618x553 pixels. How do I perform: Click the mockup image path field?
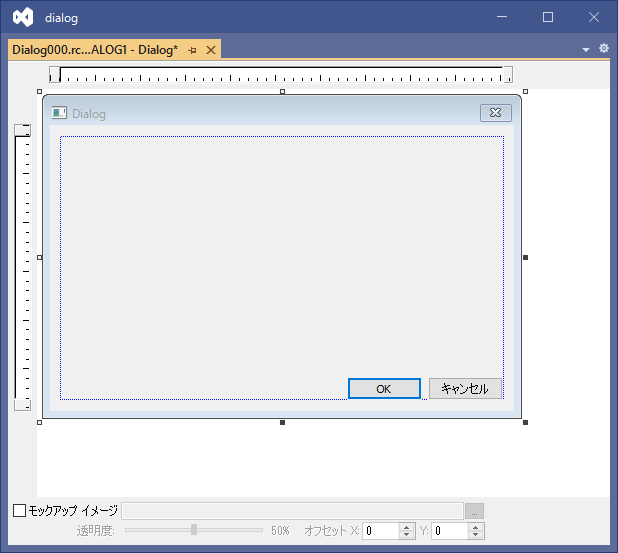pyautogui.click(x=292, y=511)
